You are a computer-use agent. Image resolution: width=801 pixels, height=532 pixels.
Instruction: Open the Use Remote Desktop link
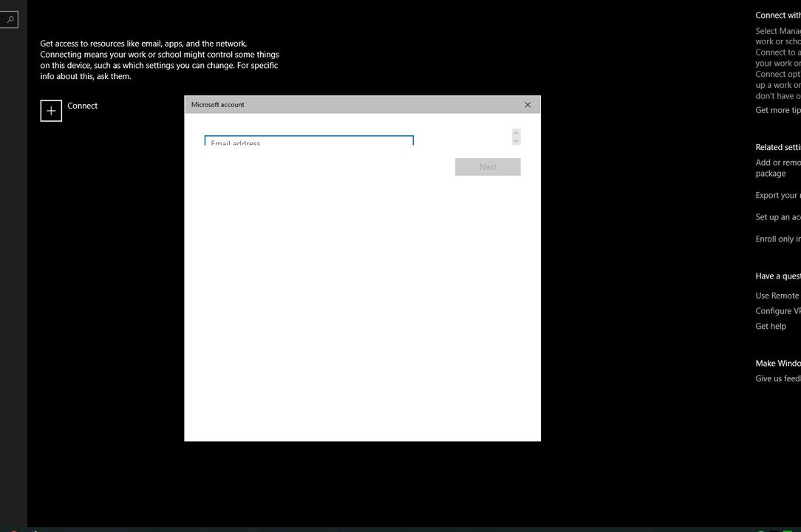click(x=778, y=296)
